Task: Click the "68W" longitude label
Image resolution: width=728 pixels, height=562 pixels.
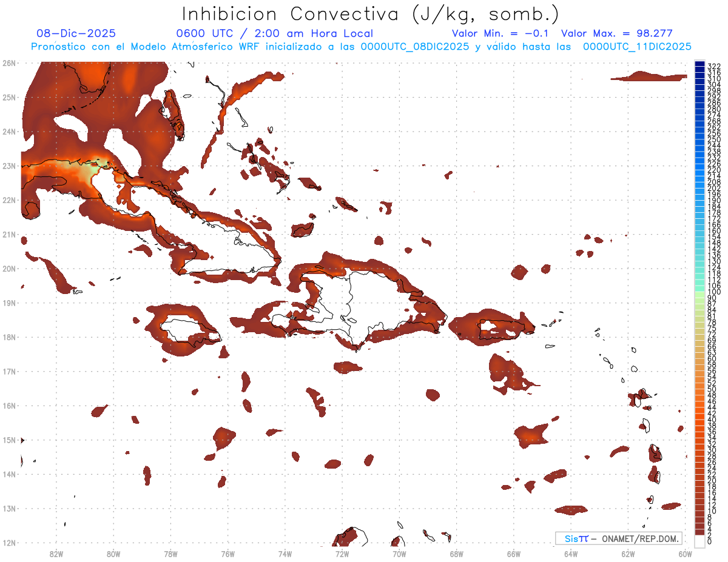Action: pyautogui.click(x=457, y=554)
